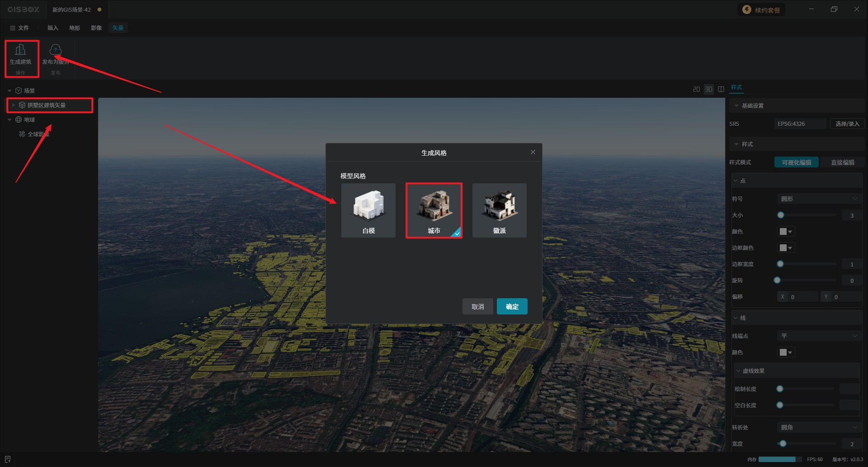Switch style mode to 直接编辑
This screenshot has width=868, height=467.
click(x=842, y=162)
